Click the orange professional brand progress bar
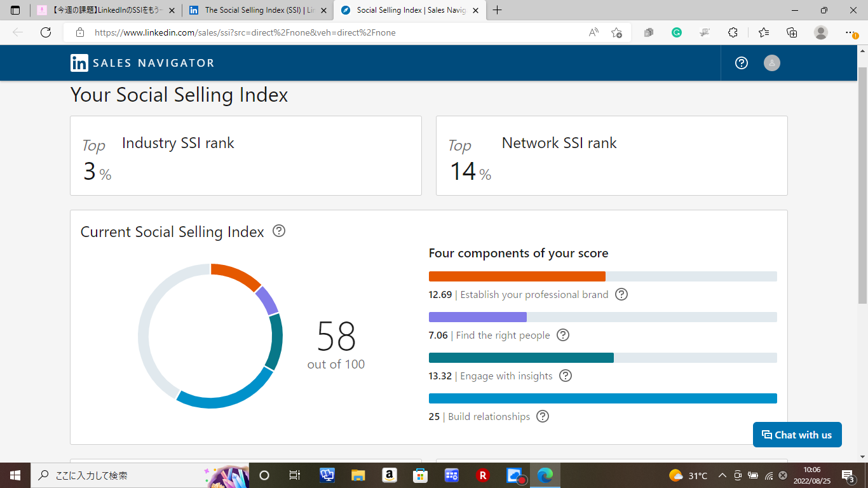Screen dimensions: 868x488 coord(517,276)
